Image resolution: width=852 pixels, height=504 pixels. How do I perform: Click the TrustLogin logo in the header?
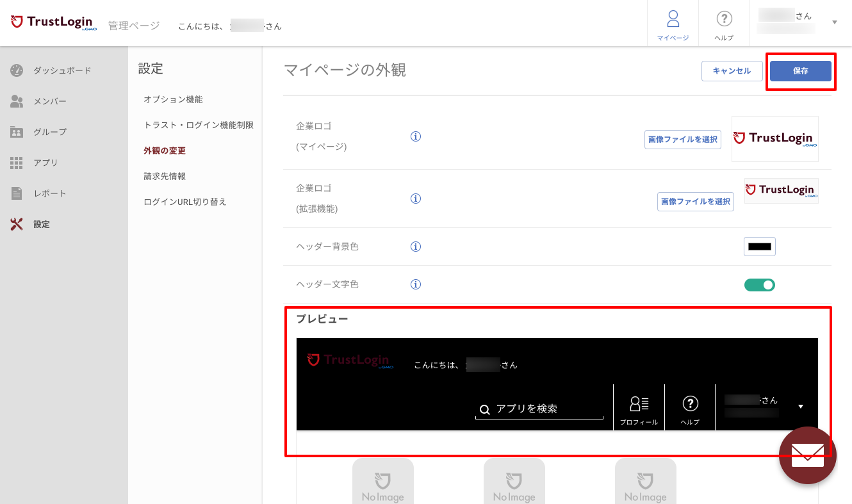tap(54, 22)
